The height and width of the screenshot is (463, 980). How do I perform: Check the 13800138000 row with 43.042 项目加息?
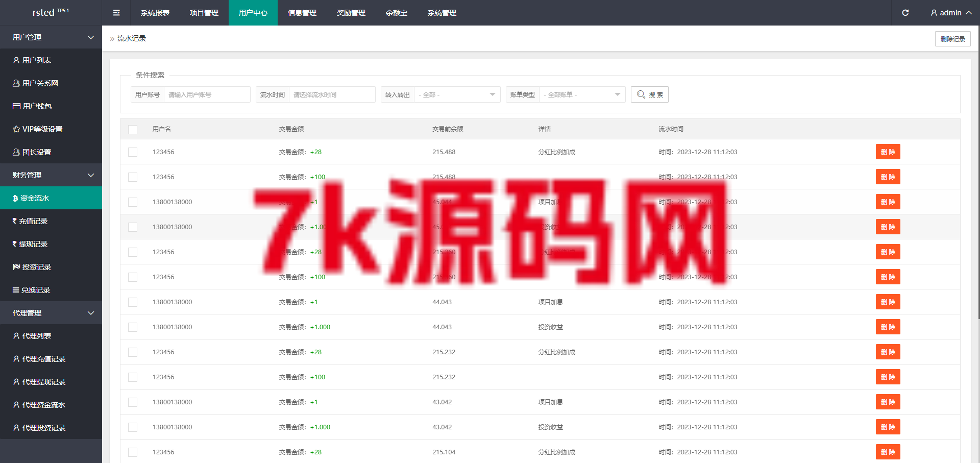click(x=133, y=402)
